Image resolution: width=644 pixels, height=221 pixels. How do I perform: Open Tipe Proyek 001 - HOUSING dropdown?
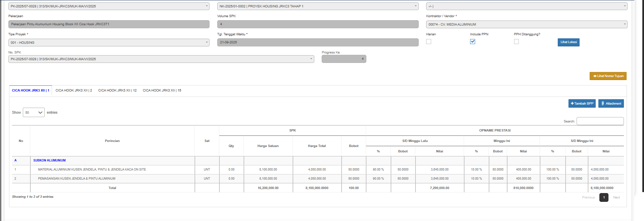click(x=109, y=42)
